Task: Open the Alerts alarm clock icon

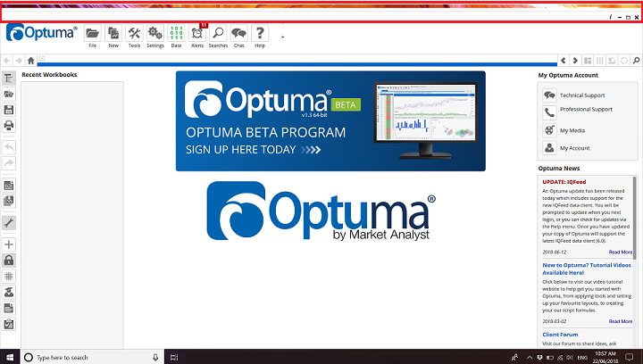Action: pyautogui.click(x=197, y=34)
